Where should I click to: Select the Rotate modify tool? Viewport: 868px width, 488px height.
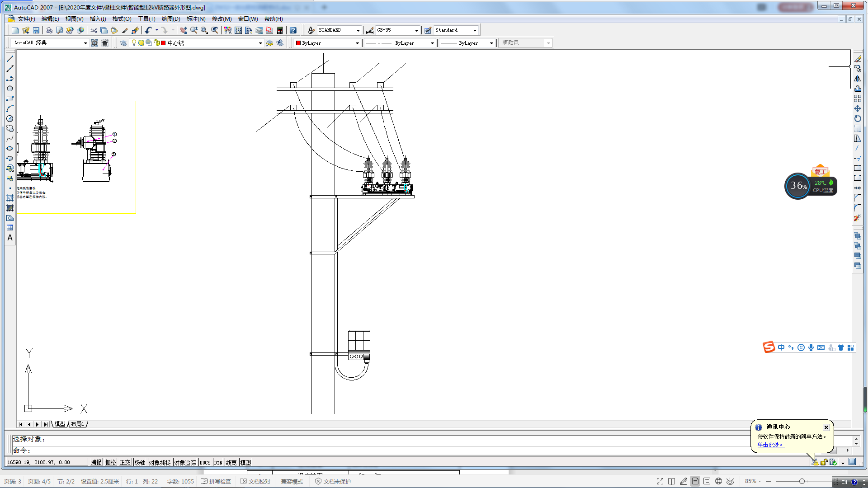click(x=857, y=118)
